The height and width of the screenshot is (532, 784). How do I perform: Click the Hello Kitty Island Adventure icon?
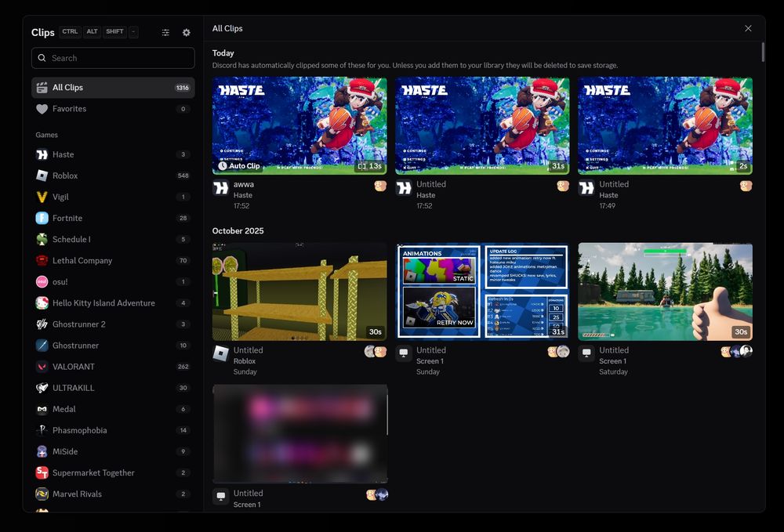click(42, 303)
